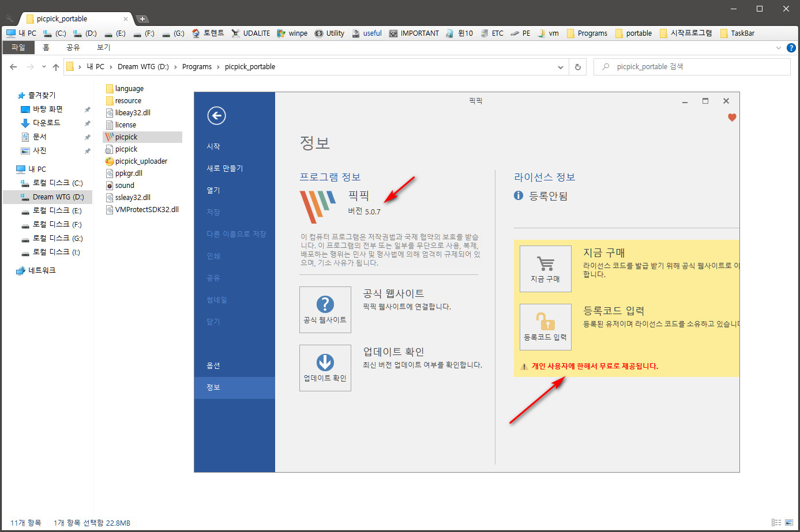The height and width of the screenshot is (532, 800).
Task: Collapse the ribbon with chevron arrow
Action: 778,48
